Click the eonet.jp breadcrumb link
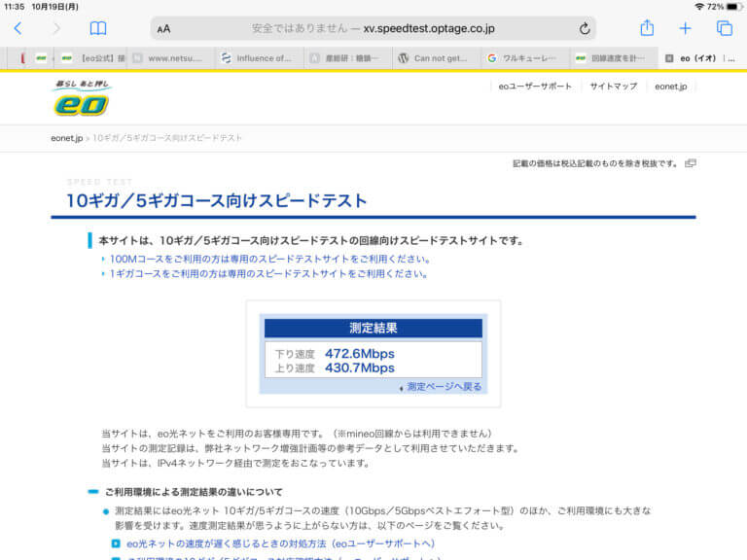Screen dimensions: 747x560 click(x=67, y=138)
